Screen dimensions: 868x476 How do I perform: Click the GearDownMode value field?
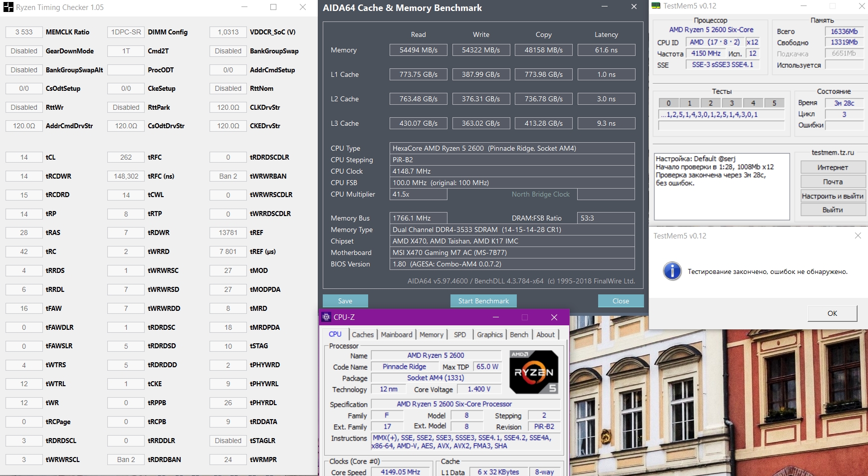(24, 51)
